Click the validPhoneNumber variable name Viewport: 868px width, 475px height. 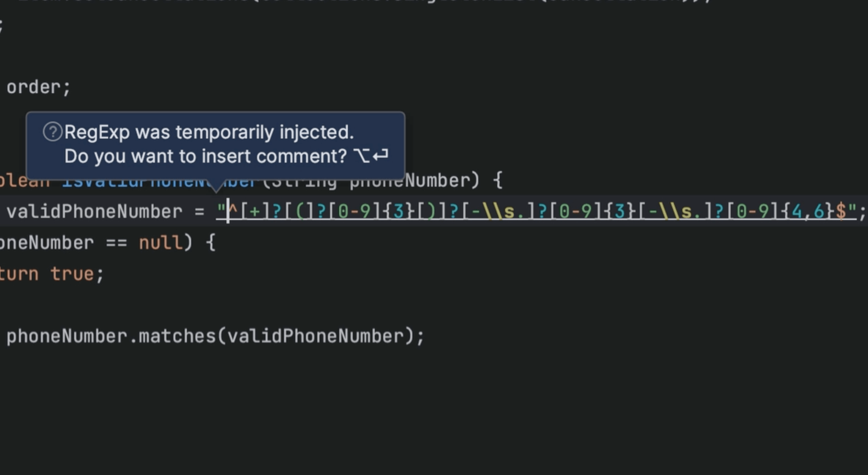pos(94,211)
